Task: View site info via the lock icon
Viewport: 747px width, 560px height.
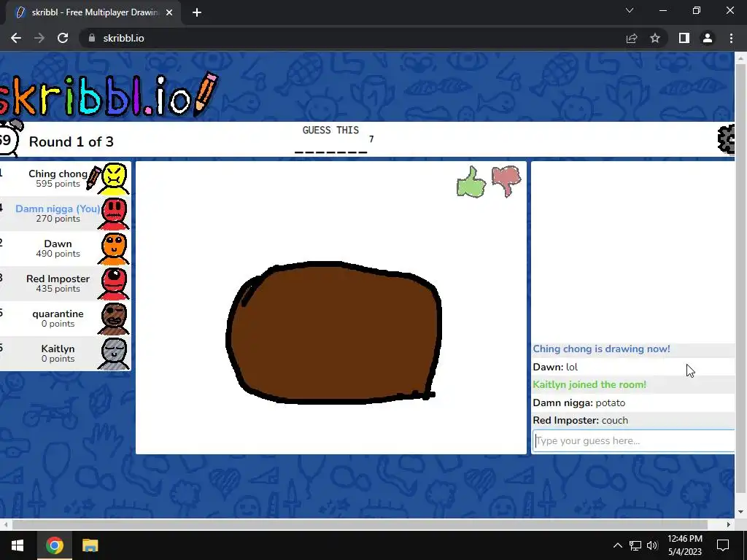Action: [92, 38]
